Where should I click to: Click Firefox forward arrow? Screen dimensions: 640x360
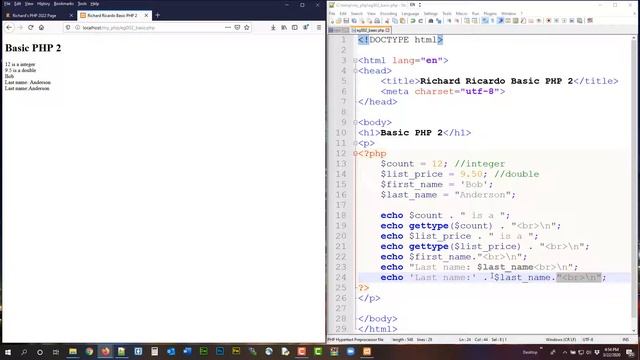pyautogui.click(x=20, y=27)
